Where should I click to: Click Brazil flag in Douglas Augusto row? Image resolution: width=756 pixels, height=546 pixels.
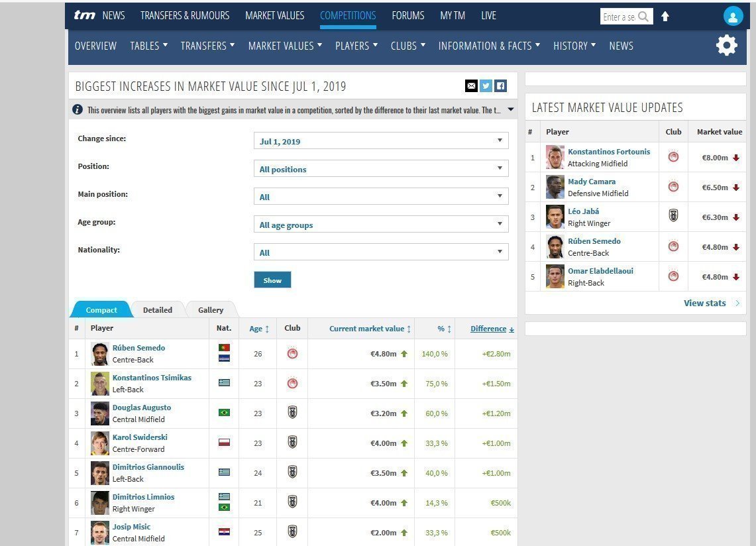pos(224,412)
